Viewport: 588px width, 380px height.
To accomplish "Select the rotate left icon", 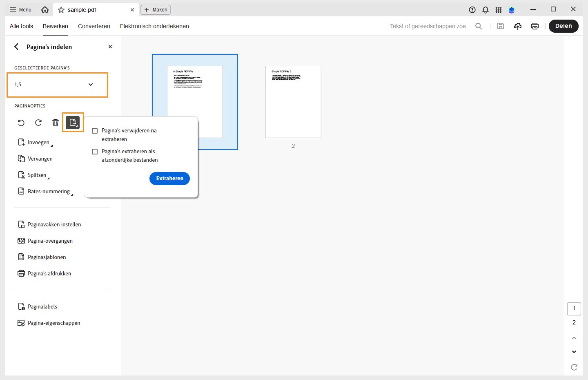I will [21, 123].
